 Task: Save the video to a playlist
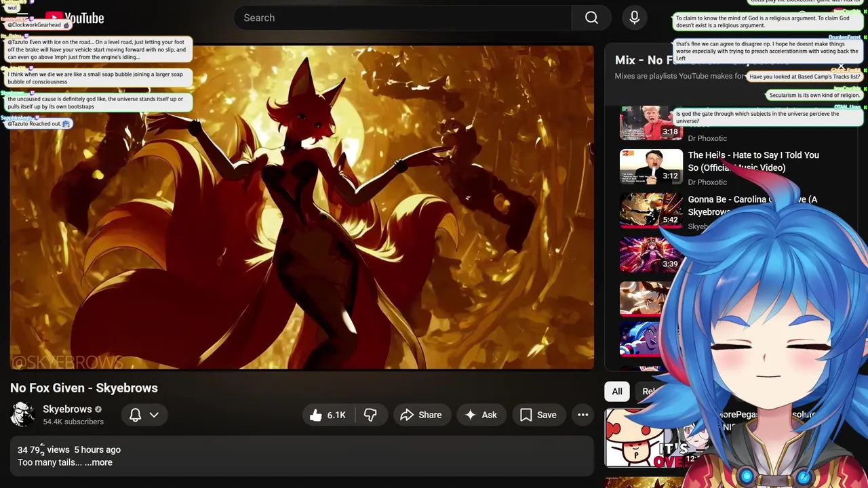pos(538,415)
